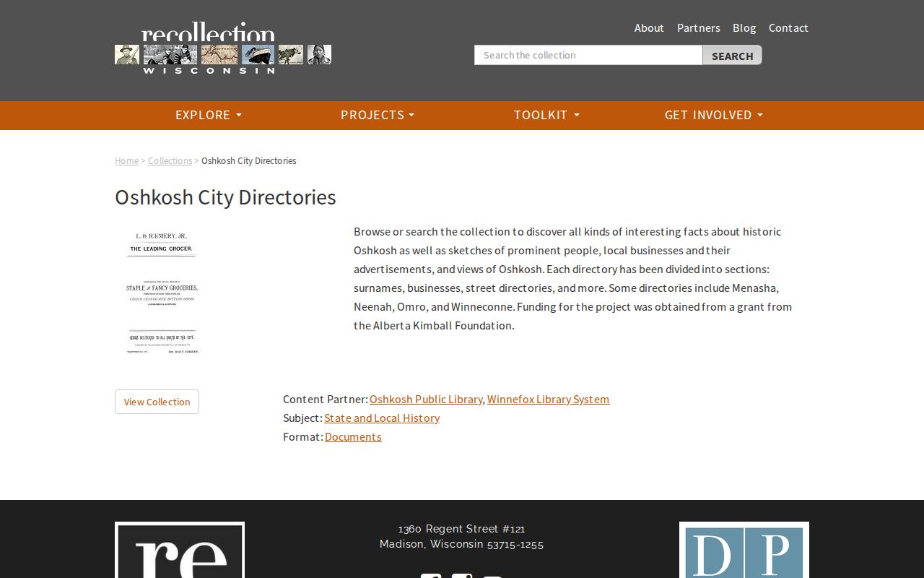Click the 'Format:' label
Screen dimensions: 924x578
click(303, 436)
